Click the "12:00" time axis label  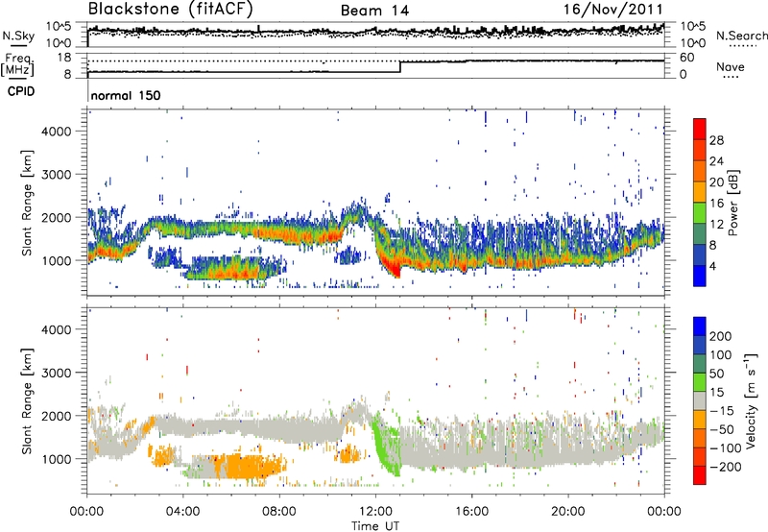(x=375, y=512)
